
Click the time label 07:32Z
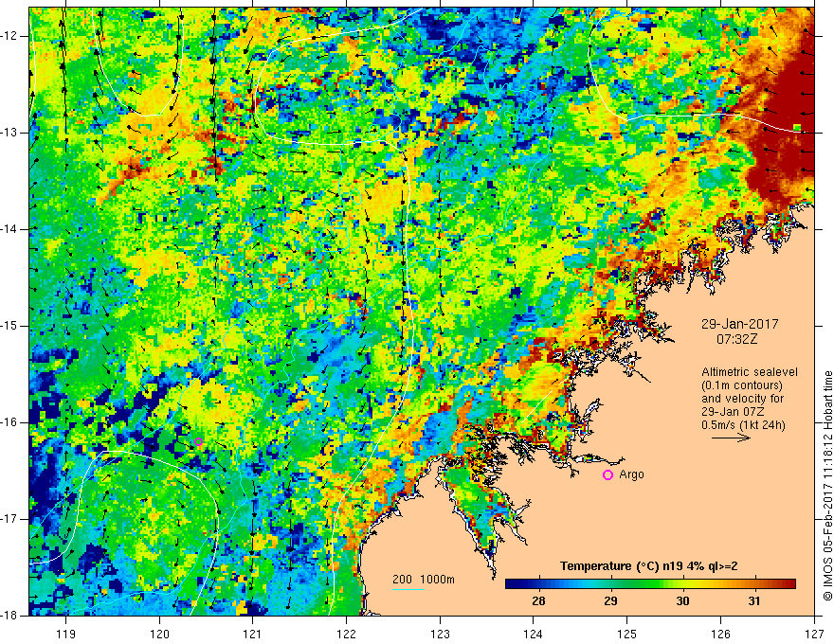click(x=736, y=339)
